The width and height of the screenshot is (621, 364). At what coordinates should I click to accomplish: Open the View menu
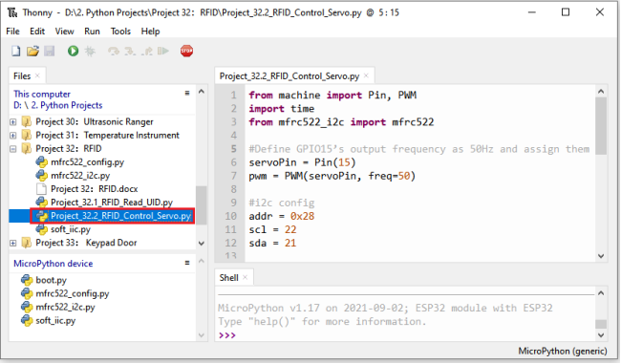tap(64, 32)
